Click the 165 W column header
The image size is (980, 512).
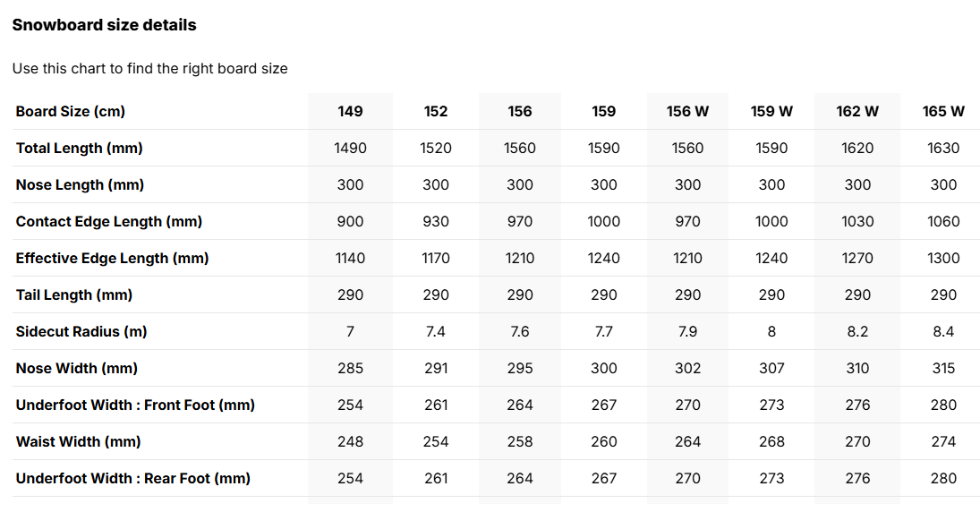943,111
